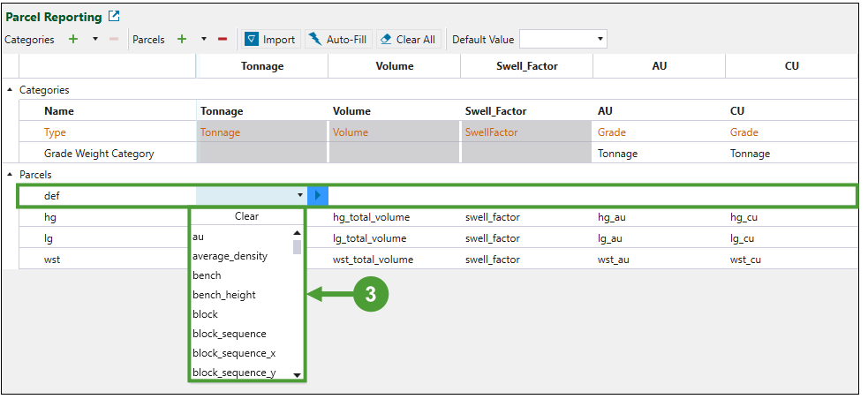Click the hg_total_volume cell
Viewport: 868px width, 399px height.
tap(371, 216)
